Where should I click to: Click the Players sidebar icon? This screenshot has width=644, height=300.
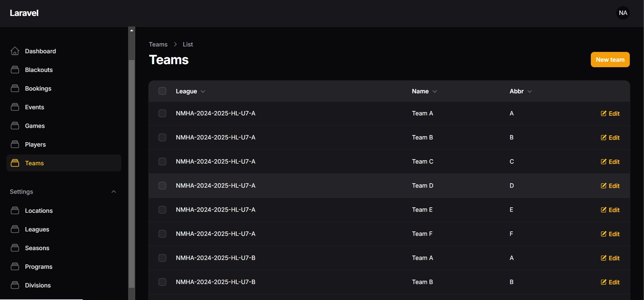(x=15, y=144)
